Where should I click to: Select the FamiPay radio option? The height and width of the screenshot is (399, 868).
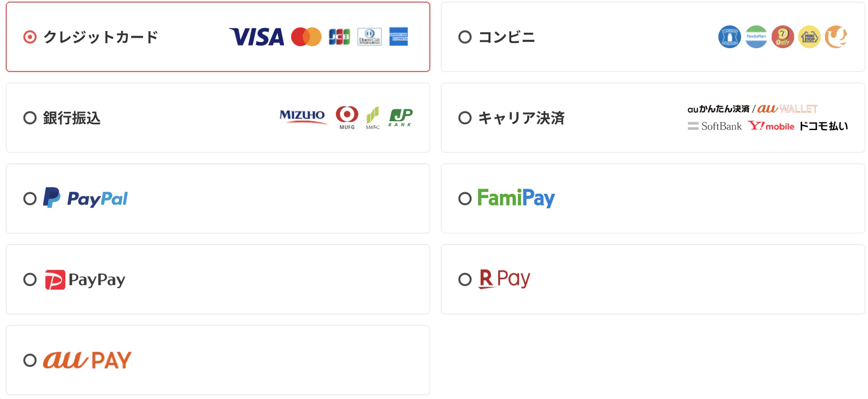(x=465, y=198)
